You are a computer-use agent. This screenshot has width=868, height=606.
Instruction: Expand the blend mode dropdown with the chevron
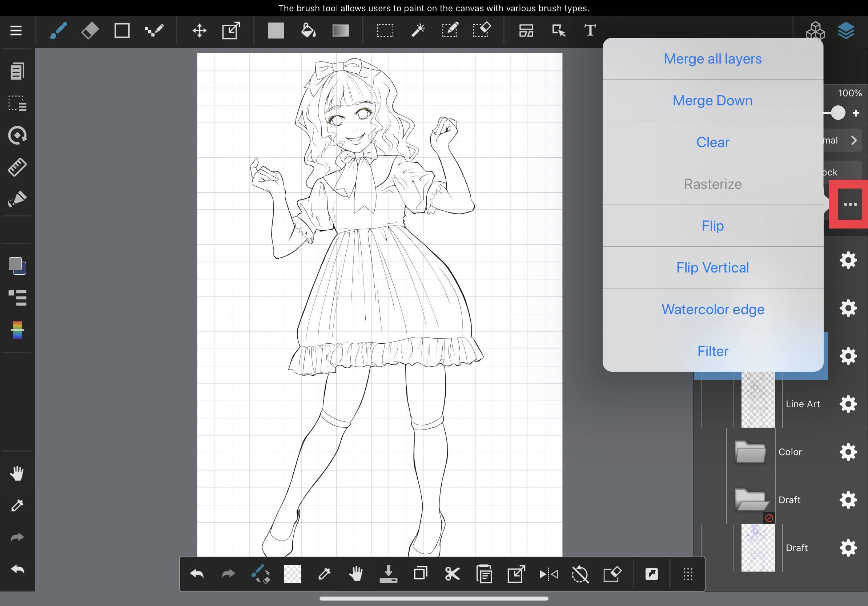click(855, 140)
